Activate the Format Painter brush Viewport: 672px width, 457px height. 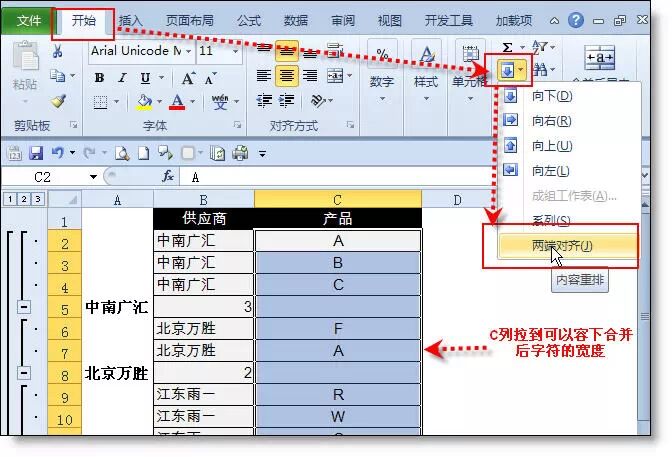tap(58, 101)
